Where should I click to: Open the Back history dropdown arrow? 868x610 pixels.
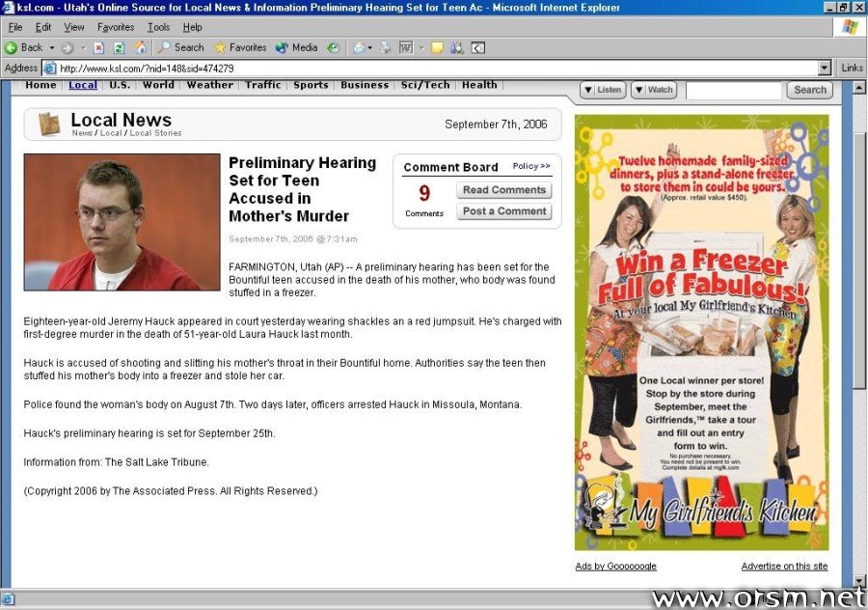pos(52,48)
